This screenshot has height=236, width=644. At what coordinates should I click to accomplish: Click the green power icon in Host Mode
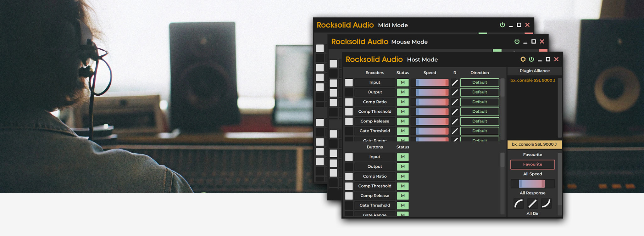pyautogui.click(x=531, y=59)
